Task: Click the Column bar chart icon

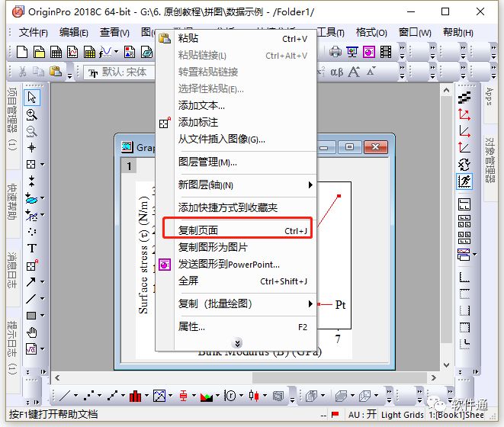Action: point(135,396)
